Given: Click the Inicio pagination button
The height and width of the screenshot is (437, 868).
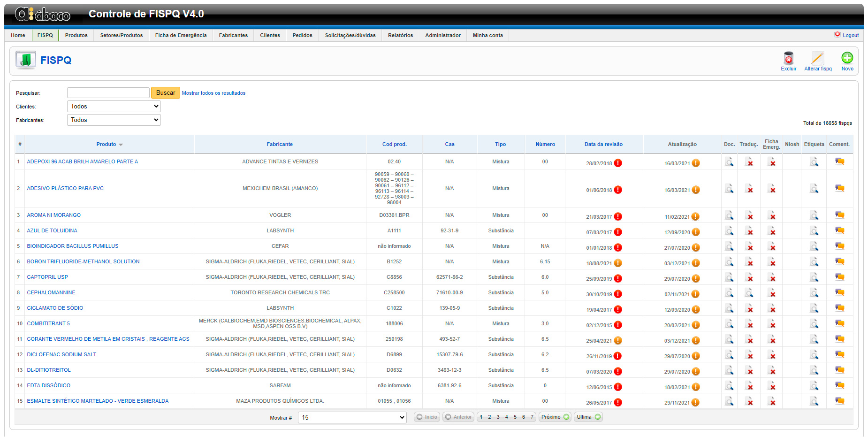Looking at the screenshot, I should (x=426, y=417).
